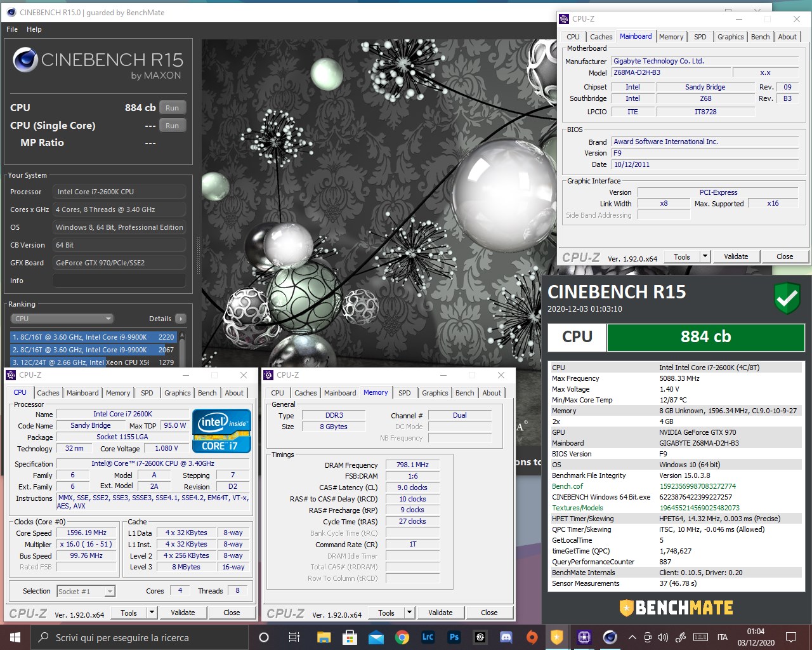Click Bench.cof link in BenchMate panel
Screen dimensions: 812x650
click(x=567, y=486)
